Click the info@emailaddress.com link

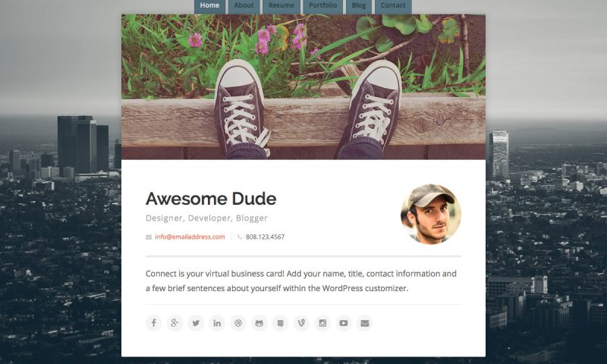tap(190, 237)
